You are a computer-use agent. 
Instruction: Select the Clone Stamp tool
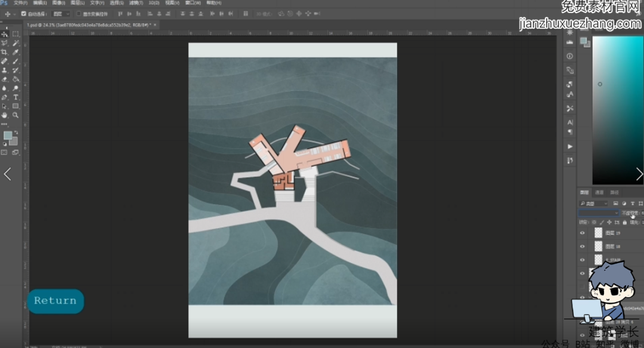(x=5, y=70)
